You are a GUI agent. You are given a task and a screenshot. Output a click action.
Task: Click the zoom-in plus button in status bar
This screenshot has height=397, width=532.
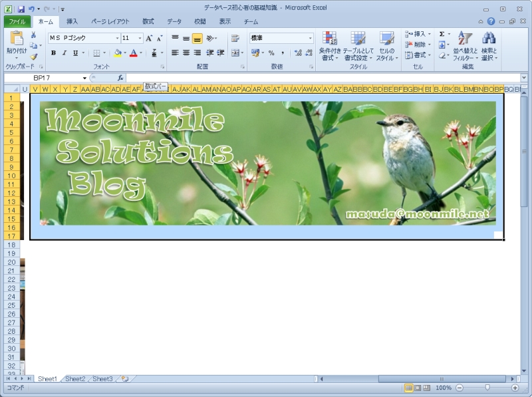(x=515, y=388)
